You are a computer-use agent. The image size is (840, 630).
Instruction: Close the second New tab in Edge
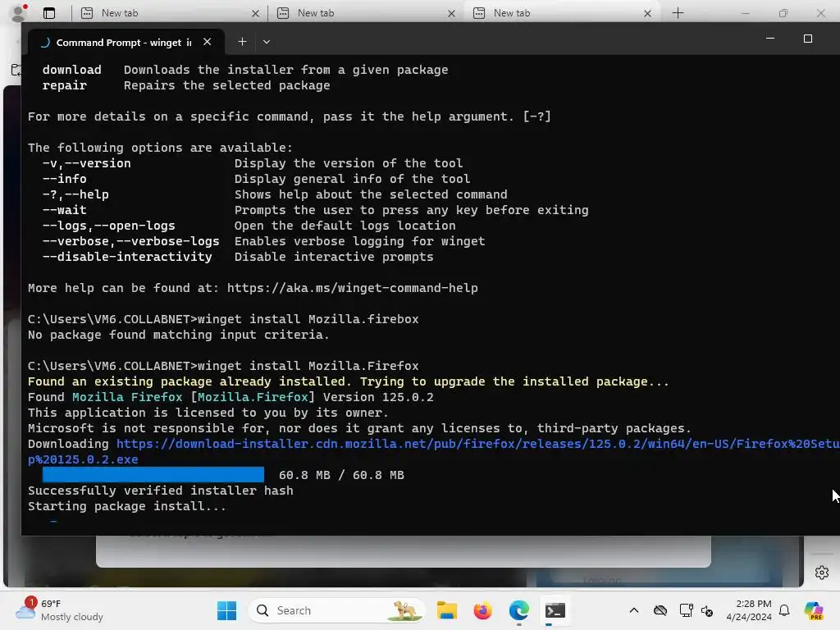[452, 13]
